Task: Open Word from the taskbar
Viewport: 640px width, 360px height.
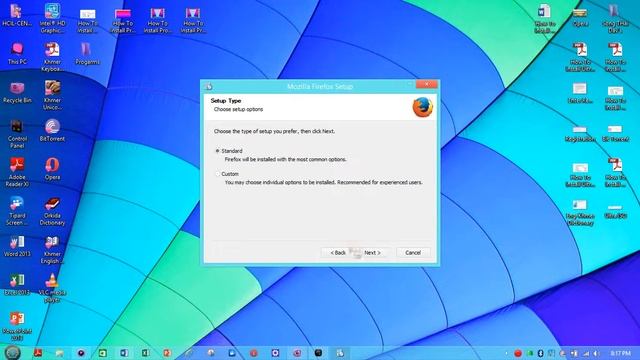Action: coord(124,353)
